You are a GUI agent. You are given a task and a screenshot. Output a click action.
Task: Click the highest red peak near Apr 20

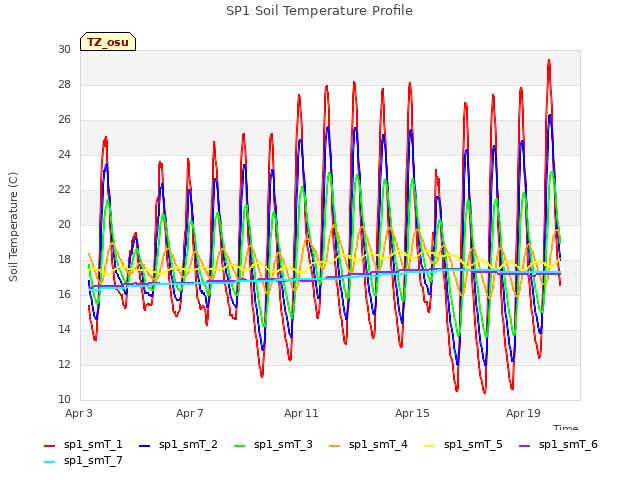pyautogui.click(x=549, y=61)
